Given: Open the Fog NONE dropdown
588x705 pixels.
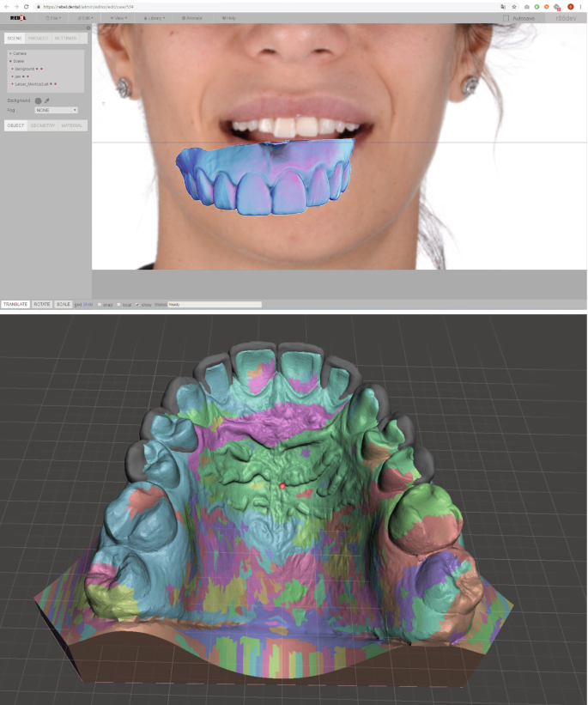Looking at the screenshot, I should (x=56, y=110).
